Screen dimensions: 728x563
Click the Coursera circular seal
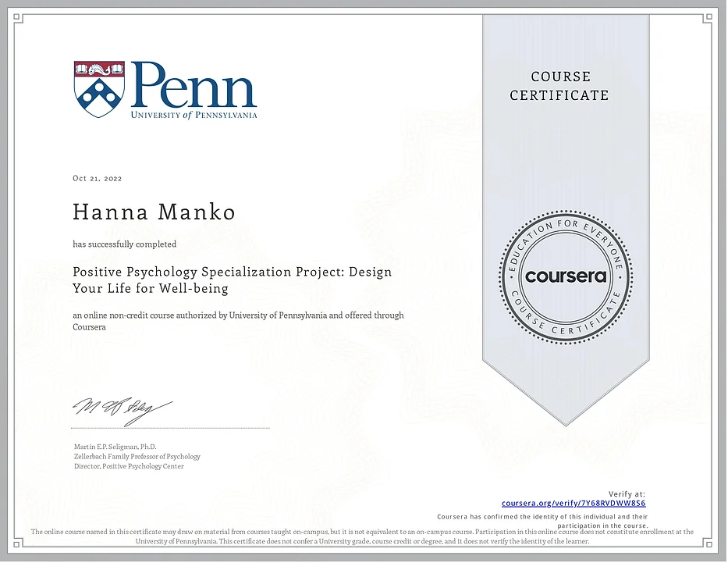tap(566, 276)
